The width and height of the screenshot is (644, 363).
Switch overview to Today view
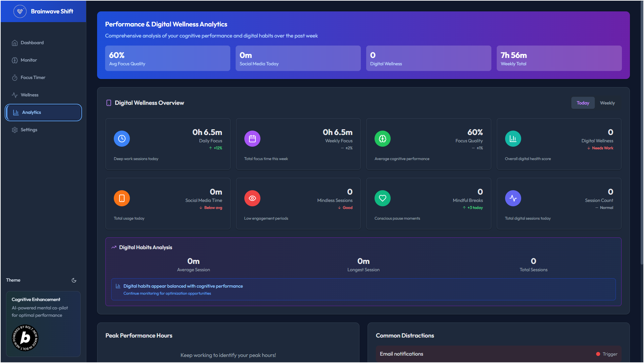tap(583, 103)
